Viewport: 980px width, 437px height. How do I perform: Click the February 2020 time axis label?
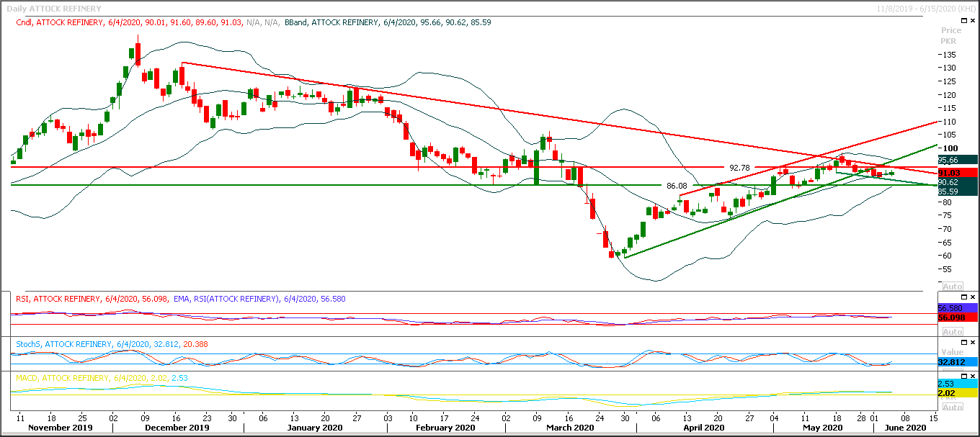click(445, 427)
